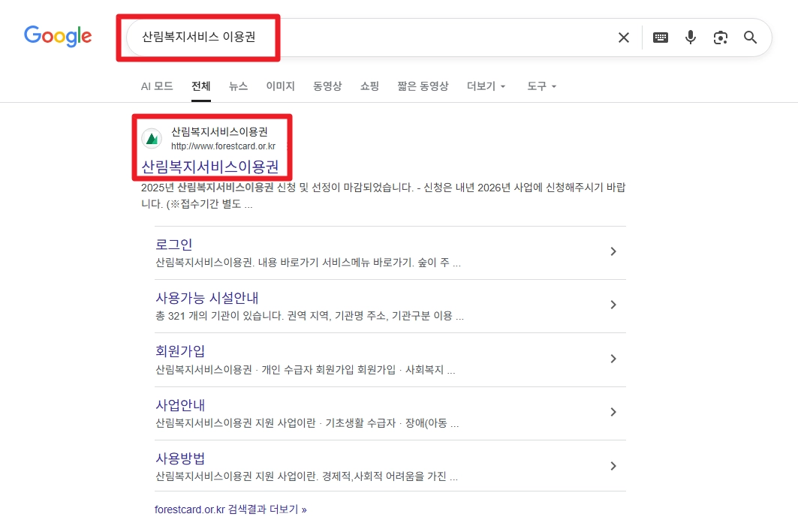The height and width of the screenshot is (532, 798).
Task: Open Google Lens image search icon
Action: pos(721,37)
